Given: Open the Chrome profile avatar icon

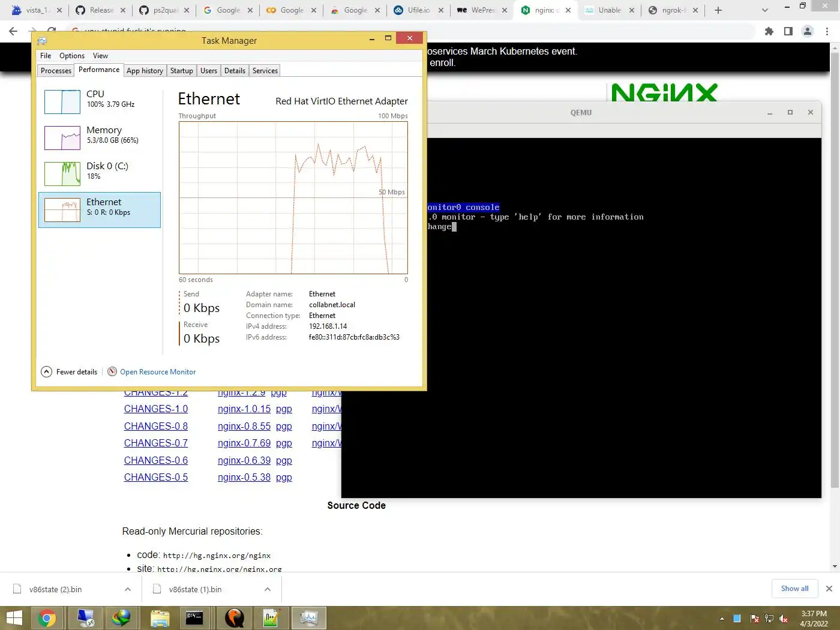Looking at the screenshot, I should [x=808, y=31].
